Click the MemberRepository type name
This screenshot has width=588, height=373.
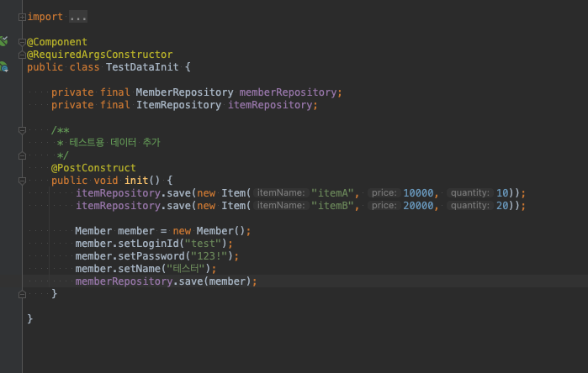184,92
